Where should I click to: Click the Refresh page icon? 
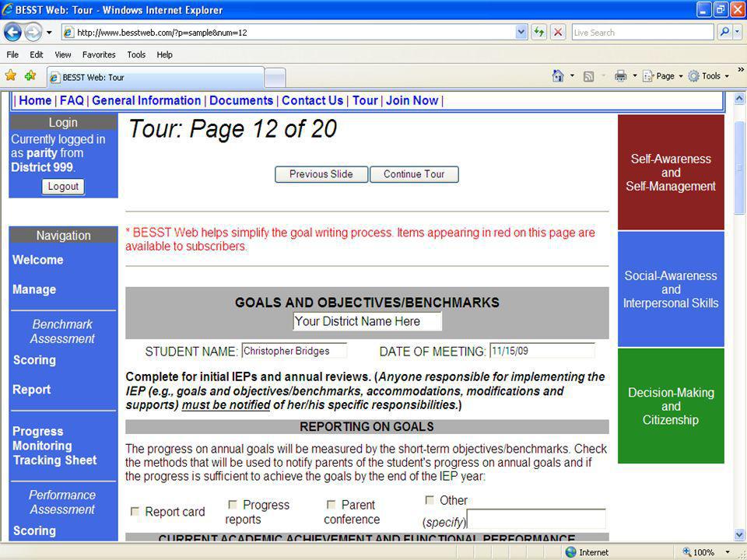click(538, 33)
